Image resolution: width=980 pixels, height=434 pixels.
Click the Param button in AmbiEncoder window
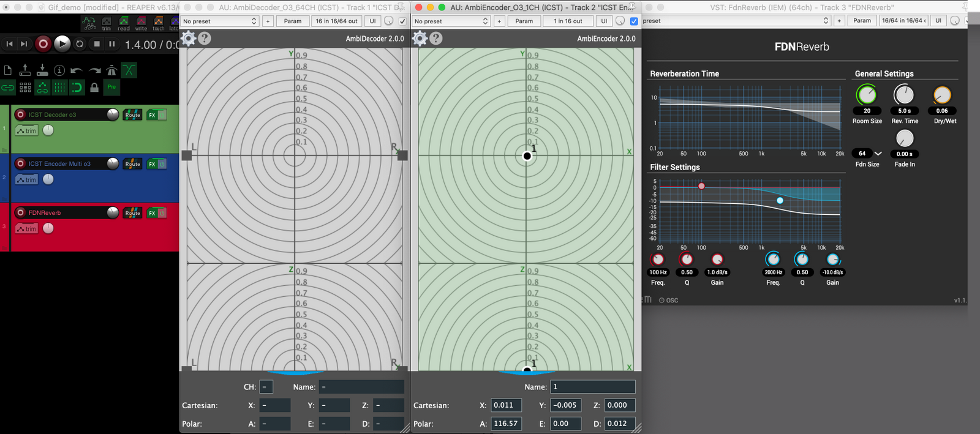pos(524,21)
